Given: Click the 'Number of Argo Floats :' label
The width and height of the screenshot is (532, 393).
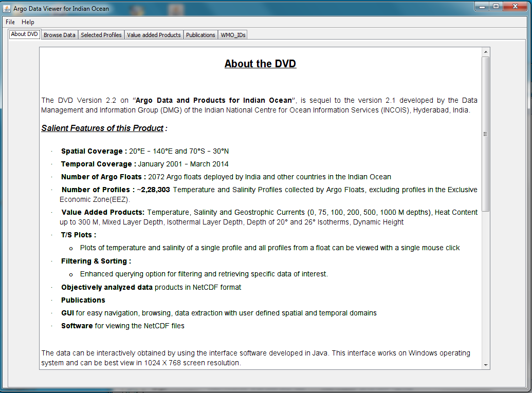Looking at the screenshot, I should (x=103, y=177).
